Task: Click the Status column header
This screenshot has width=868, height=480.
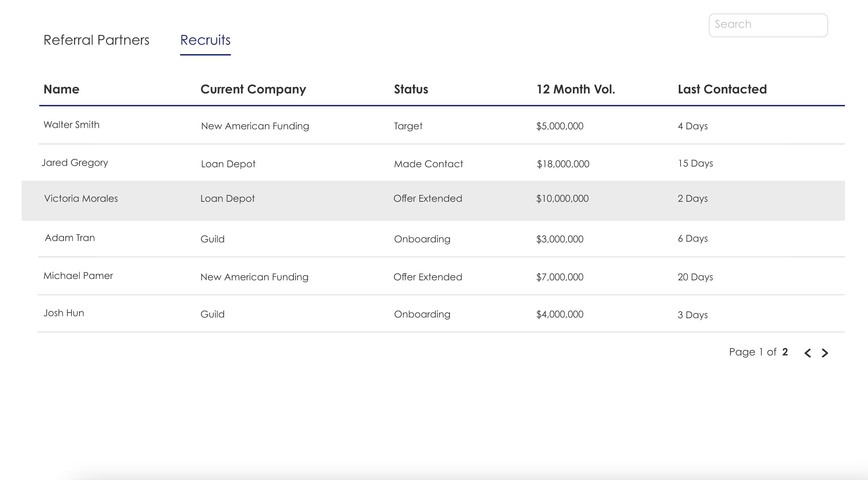Action: [x=411, y=89]
